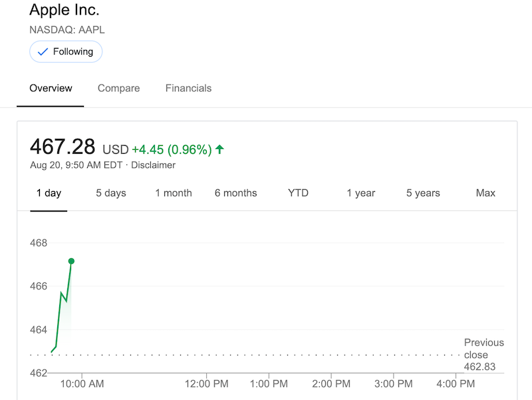Click the green dot on the chart
532x400 pixels.
tap(71, 261)
